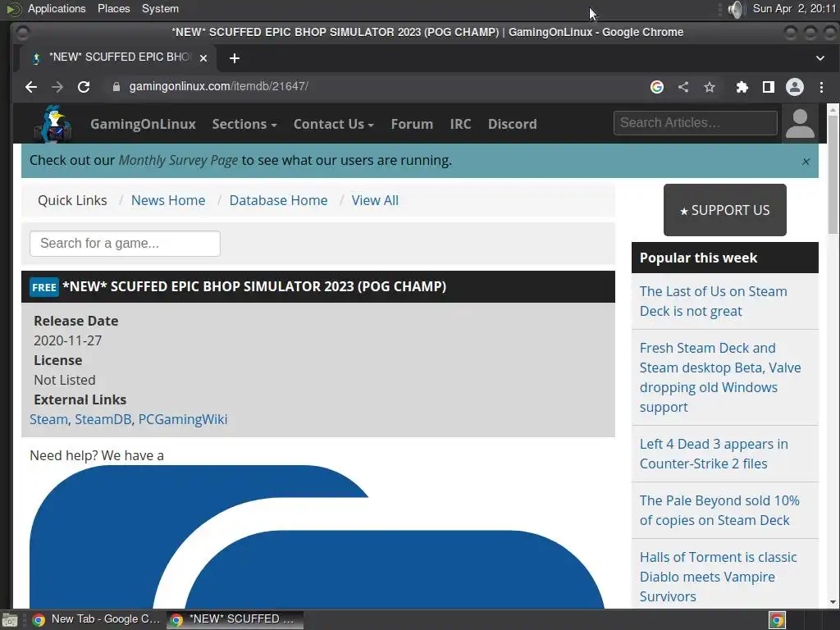Open a new tab with the plus button
Screen dimensions: 840x630
tap(234, 58)
